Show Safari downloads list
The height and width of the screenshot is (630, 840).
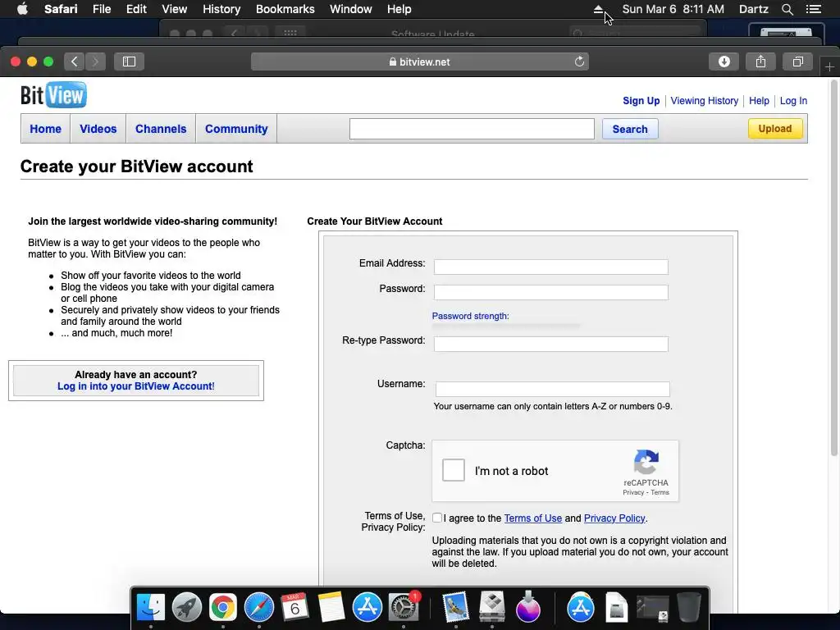tap(724, 62)
